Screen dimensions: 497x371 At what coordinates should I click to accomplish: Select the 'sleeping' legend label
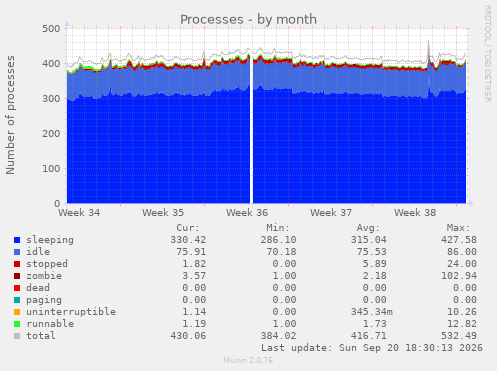click(50, 240)
